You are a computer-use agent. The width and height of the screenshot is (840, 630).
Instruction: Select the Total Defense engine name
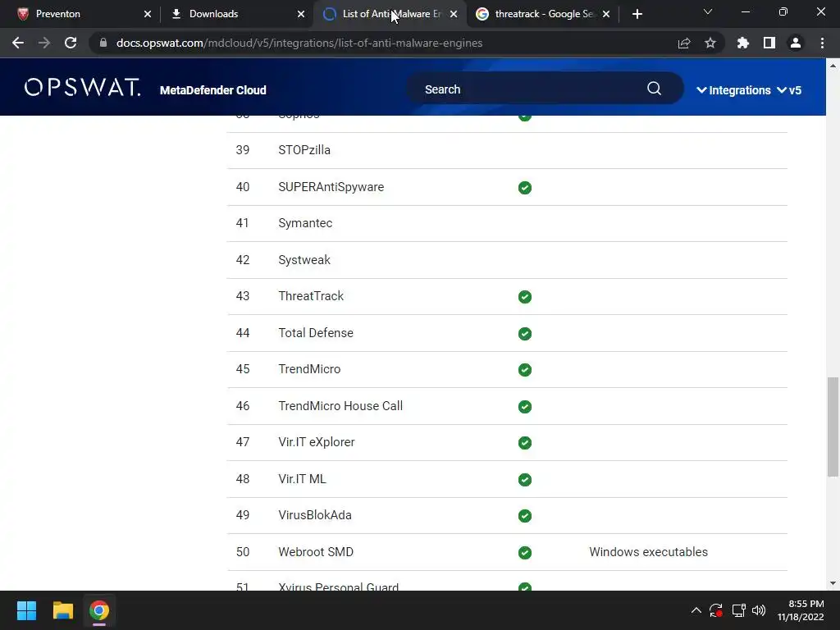(316, 333)
